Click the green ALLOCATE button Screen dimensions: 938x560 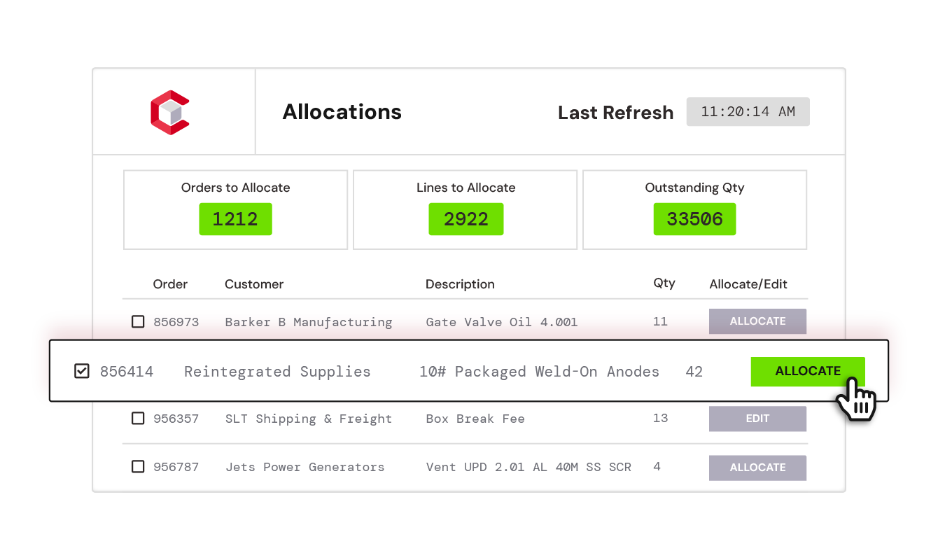(x=808, y=371)
